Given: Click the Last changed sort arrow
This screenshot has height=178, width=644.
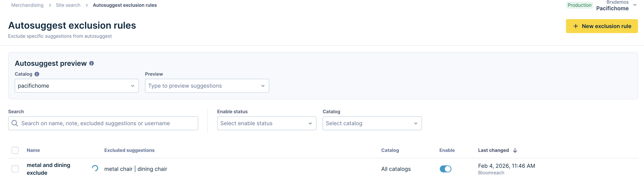Looking at the screenshot, I should pyautogui.click(x=515, y=150).
